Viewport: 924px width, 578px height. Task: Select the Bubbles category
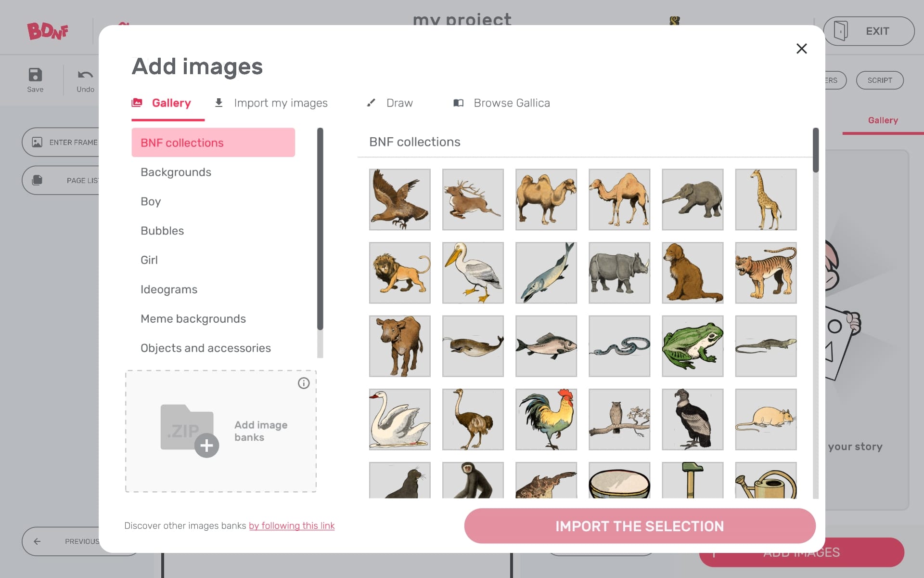click(x=162, y=231)
